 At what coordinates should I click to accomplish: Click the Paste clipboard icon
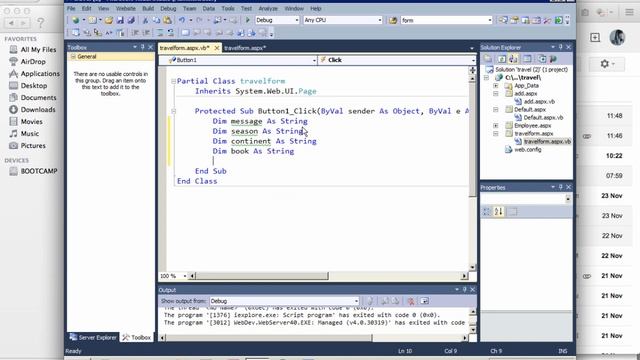167,20
